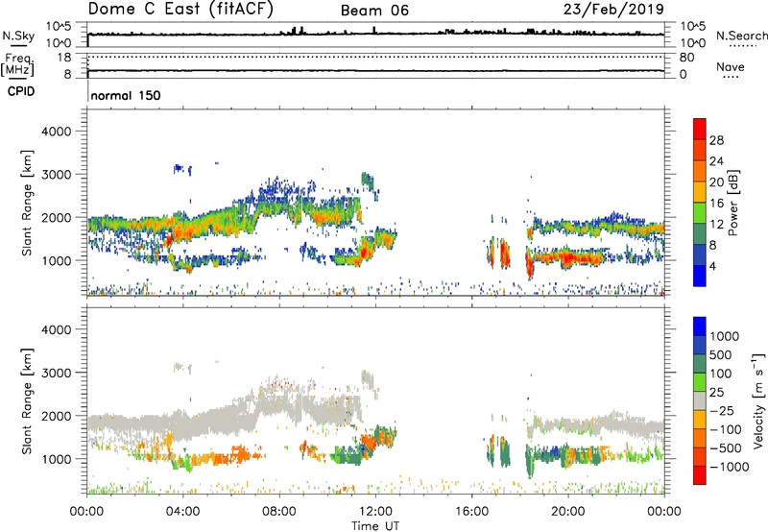The image size is (768, 532).
Task: Click the 'N.Search' legend label
Action: point(741,36)
